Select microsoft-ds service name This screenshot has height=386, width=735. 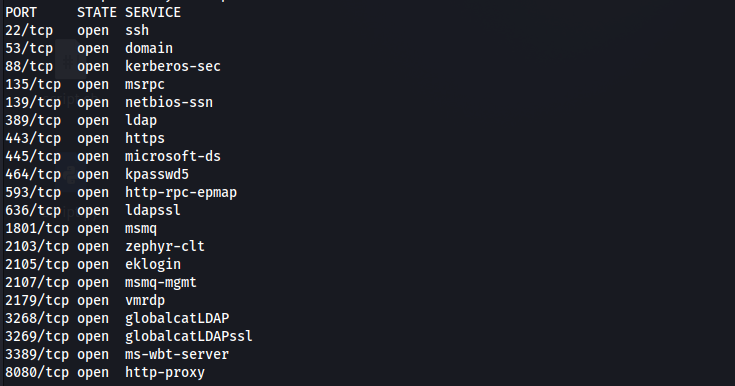coord(172,156)
